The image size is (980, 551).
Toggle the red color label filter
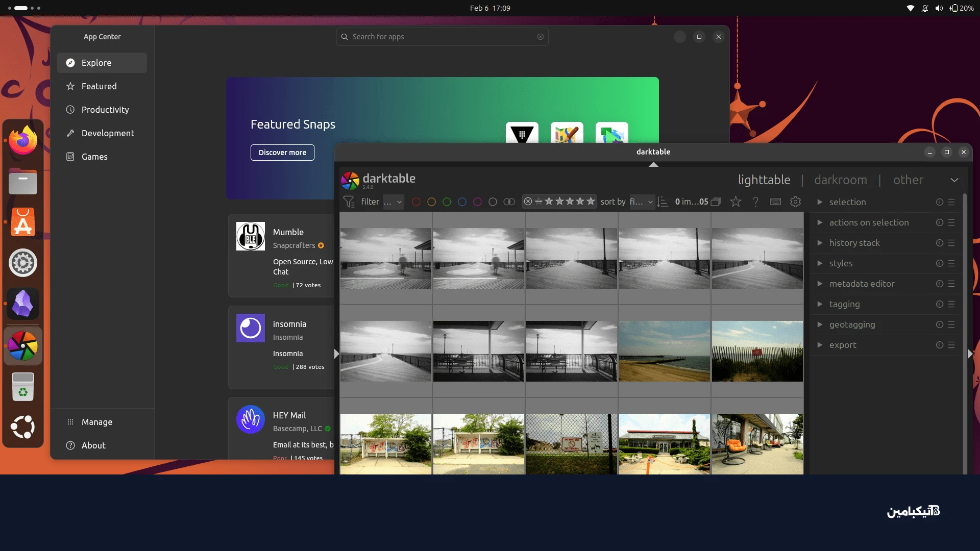(416, 202)
